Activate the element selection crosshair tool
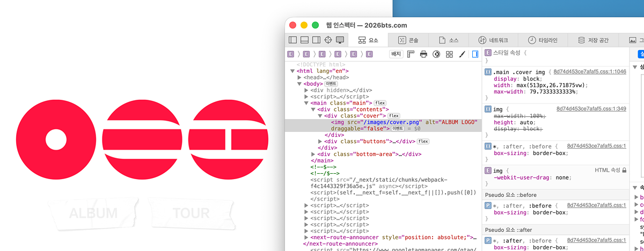 328,40
